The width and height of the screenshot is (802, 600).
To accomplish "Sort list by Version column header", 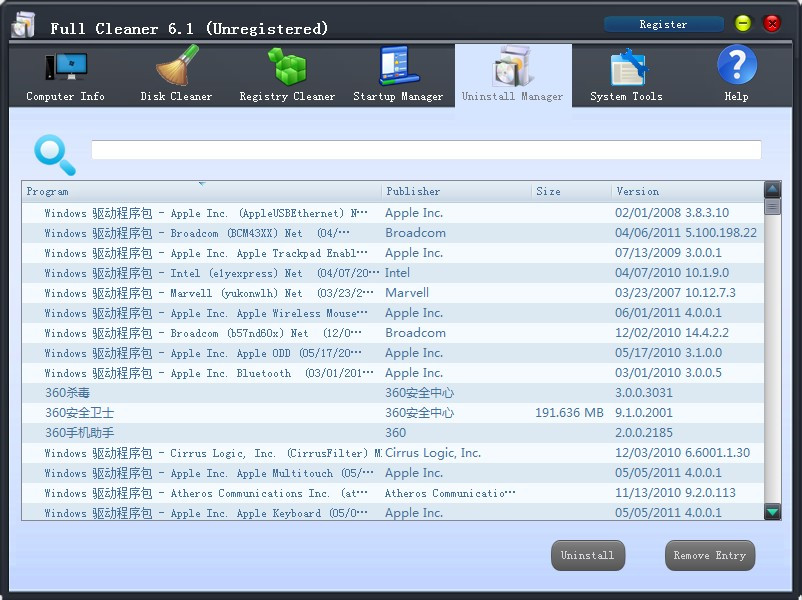I will pos(687,191).
